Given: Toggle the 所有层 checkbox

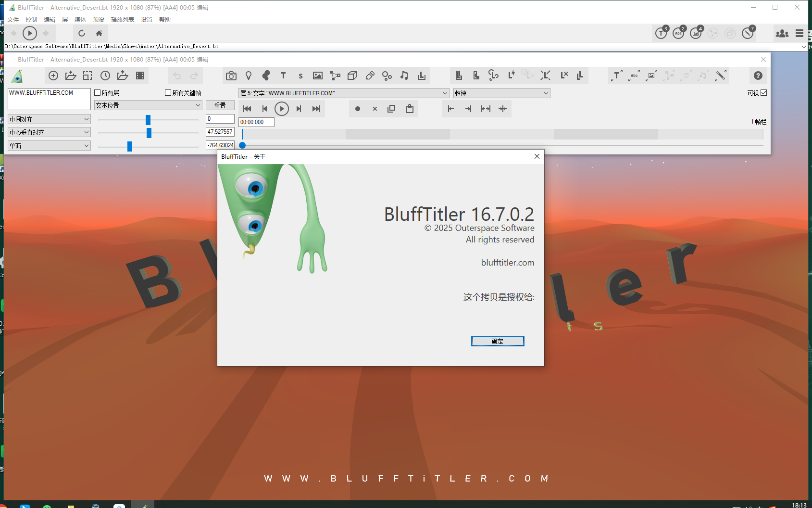Looking at the screenshot, I should click(98, 93).
